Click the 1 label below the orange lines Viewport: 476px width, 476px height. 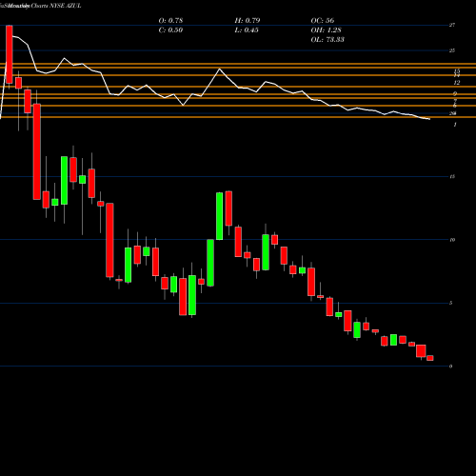pos(455,125)
